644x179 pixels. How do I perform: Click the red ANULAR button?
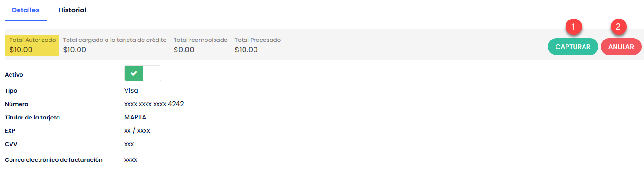[x=621, y=47]
